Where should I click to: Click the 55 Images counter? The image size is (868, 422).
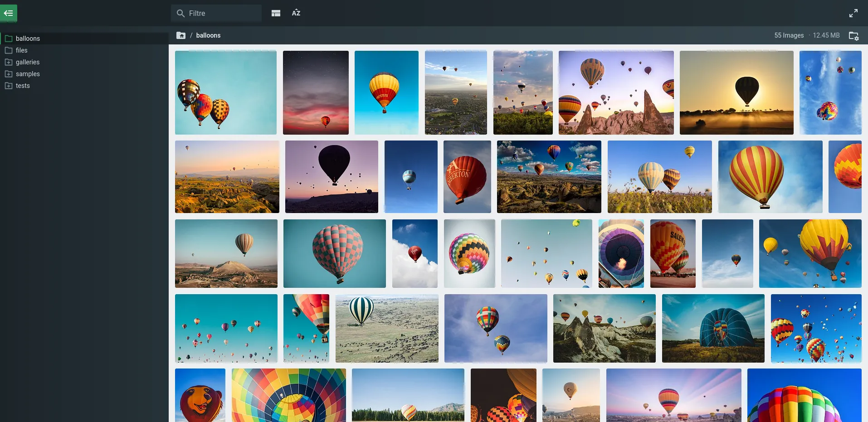pyautogui.click(x=789, y=35)
